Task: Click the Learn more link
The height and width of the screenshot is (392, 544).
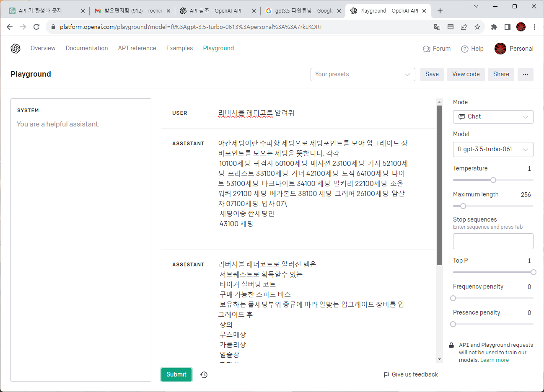Action: [495, 360]
